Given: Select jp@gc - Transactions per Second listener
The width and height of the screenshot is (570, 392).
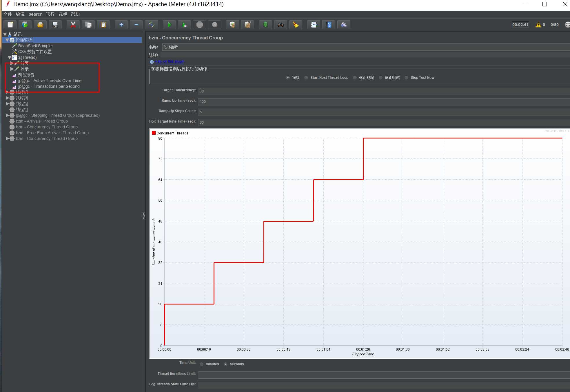Looking at the screenshot, I should click(x=49, y=86).
